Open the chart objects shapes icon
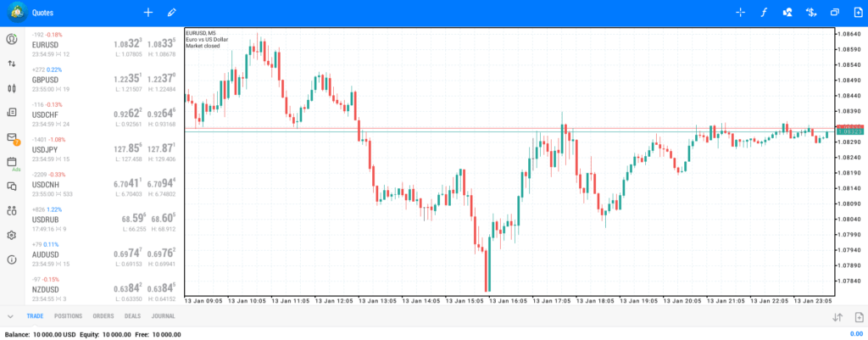The image size is (868, 340). (x=787, y=12)
